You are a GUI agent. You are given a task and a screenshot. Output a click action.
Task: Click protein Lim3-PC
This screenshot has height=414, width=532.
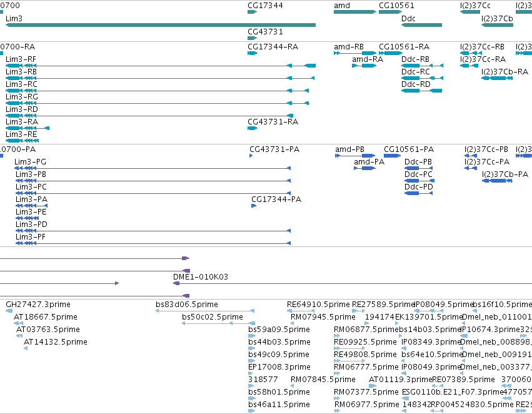pos(153,193)
